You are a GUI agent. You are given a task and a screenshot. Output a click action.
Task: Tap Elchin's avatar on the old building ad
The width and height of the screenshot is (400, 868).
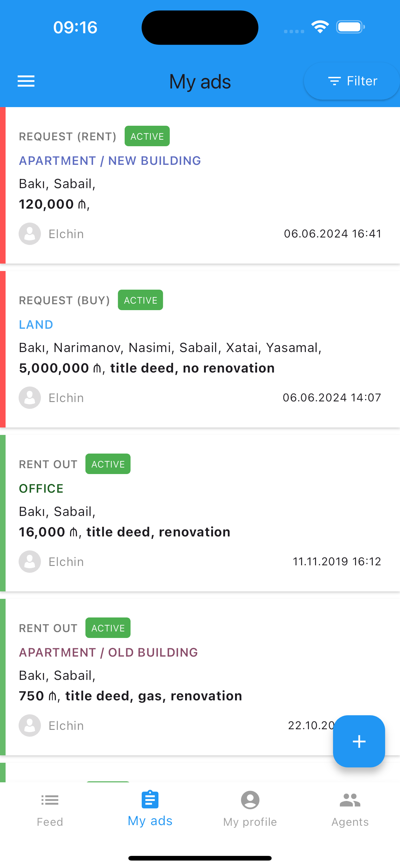pyautogui.click(x=30, y=725)
